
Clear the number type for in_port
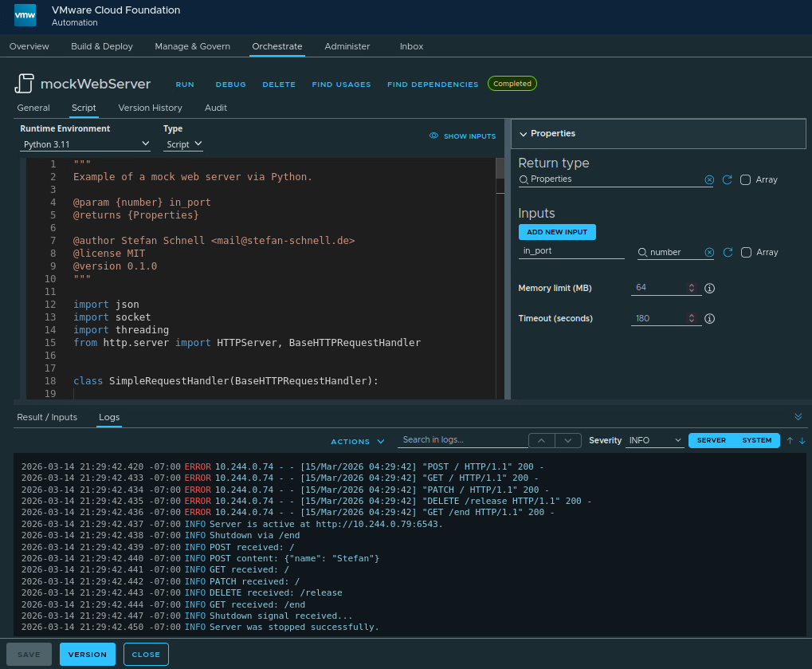709,251
